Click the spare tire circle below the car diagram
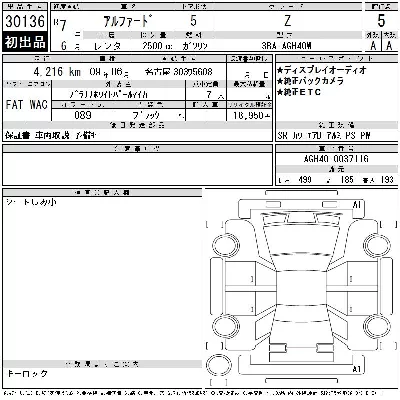 (x=219, y=366)
